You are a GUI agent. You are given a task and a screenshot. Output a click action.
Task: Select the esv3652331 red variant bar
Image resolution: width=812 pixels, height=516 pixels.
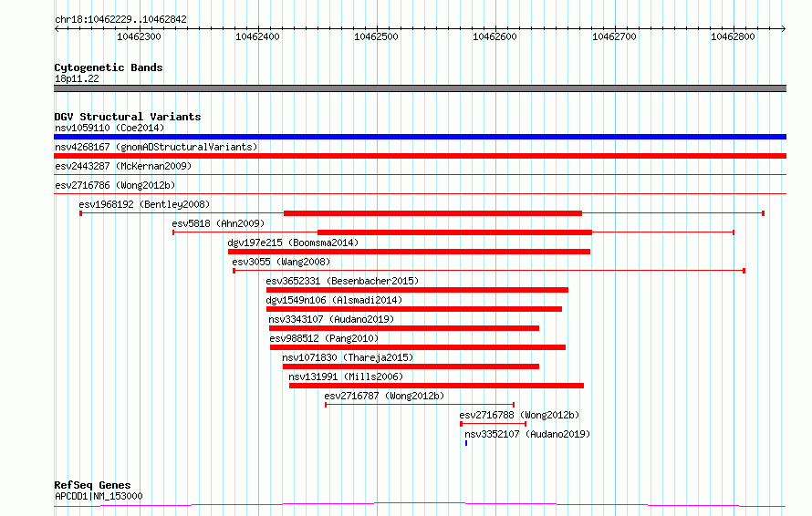pos(417,290)
